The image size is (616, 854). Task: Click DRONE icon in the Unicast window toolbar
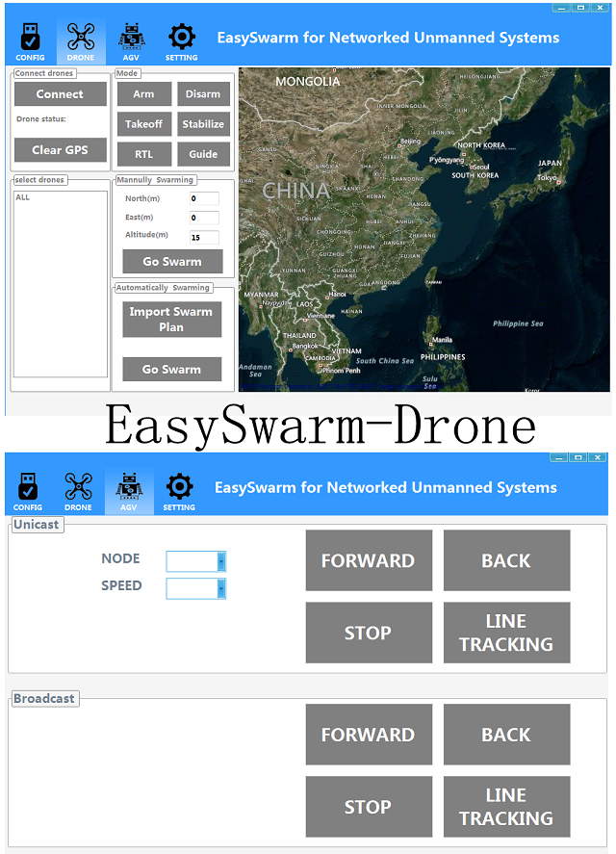78,491
